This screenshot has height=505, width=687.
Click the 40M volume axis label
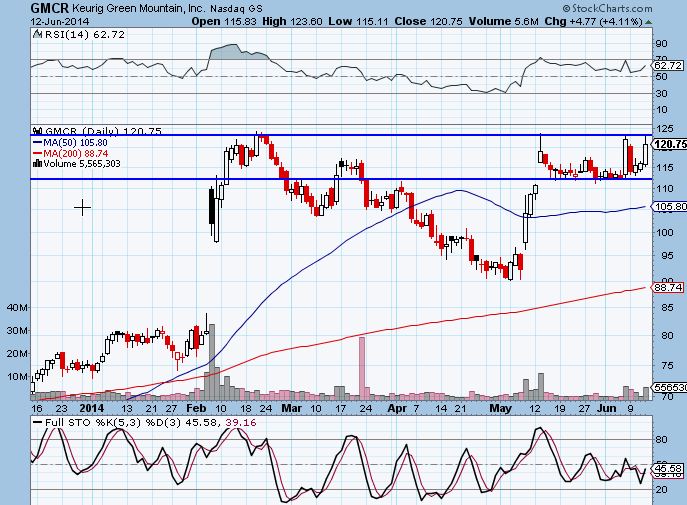[18, 307]
